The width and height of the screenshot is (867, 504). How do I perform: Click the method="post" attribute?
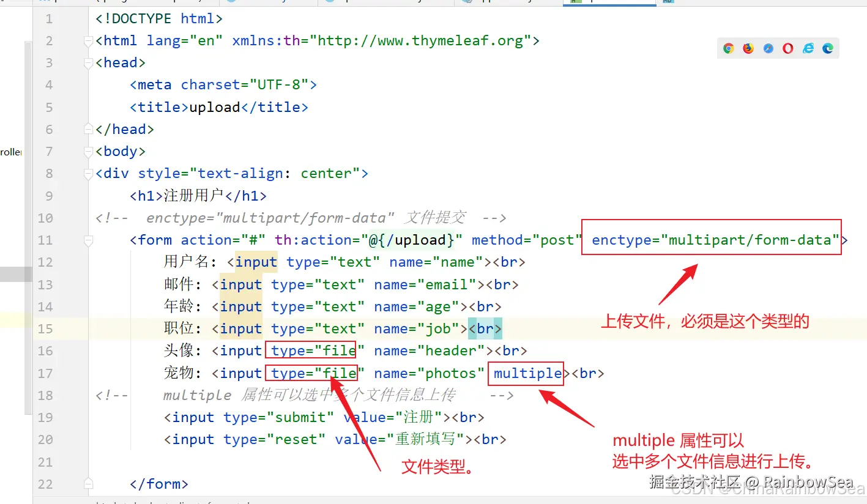527,240
